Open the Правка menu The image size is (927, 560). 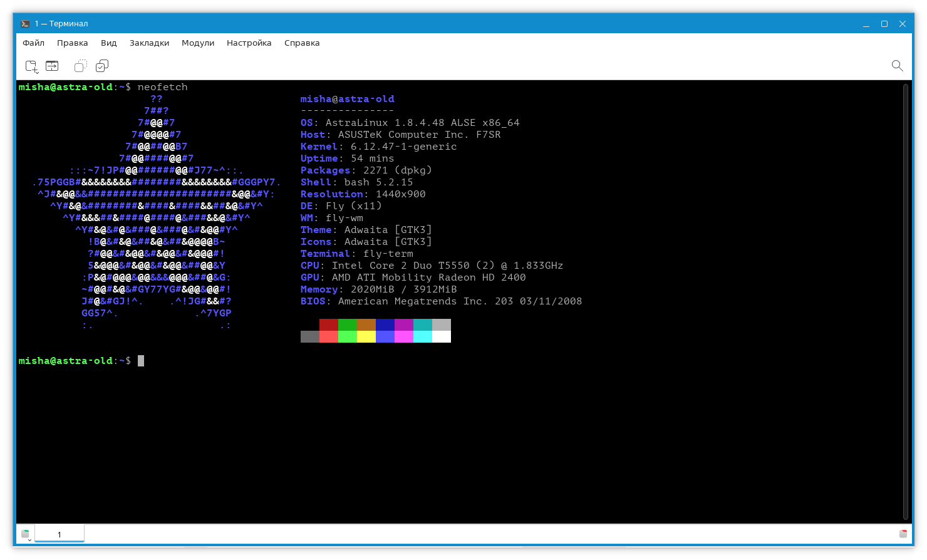pyautogui.click(x=72, y=43)
